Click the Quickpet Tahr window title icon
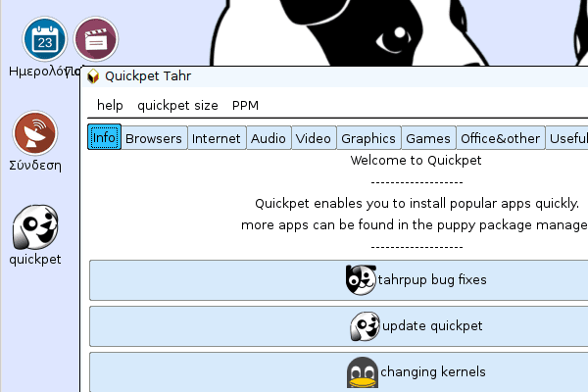The width and height of the screenshot is (588, 392). click(93, 76)
